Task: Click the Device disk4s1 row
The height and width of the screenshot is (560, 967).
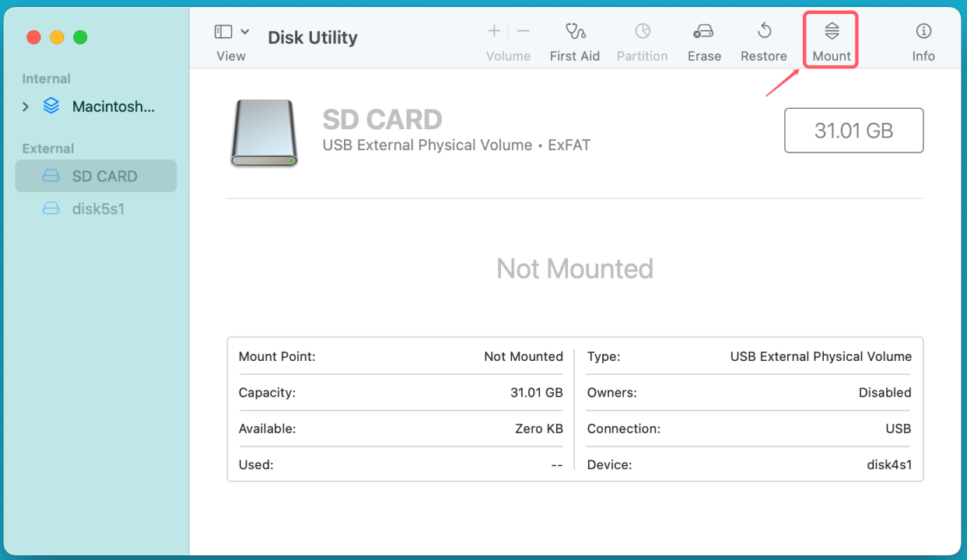Action: [x=748, y=465]
